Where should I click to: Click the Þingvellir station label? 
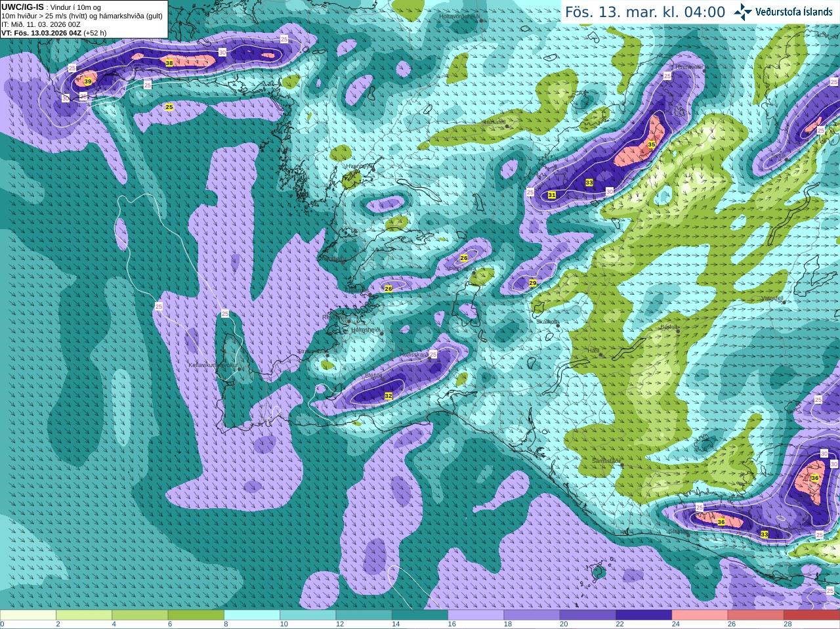point(462,269)
